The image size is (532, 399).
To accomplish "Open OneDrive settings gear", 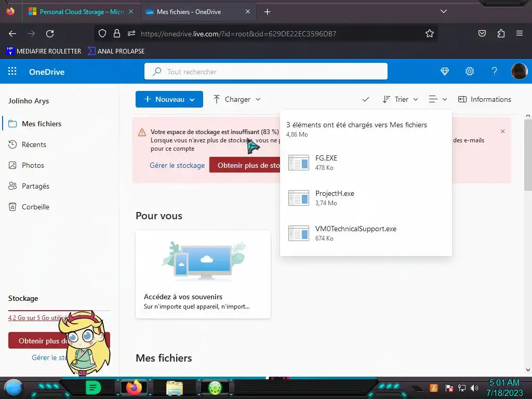I will coord(470,71).
